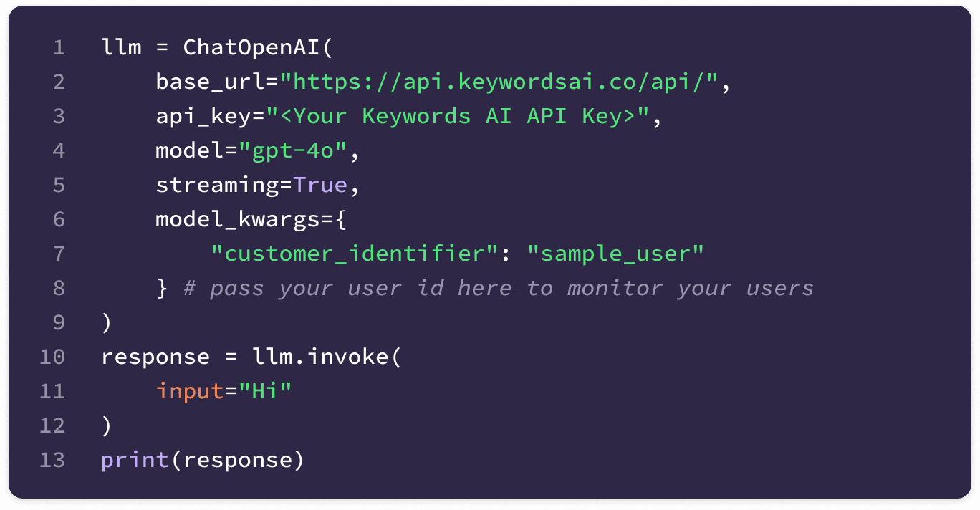980x510 pixels.
Task: Click the orange input keyword
Action: pyautogui.click(x=190, y=392)
